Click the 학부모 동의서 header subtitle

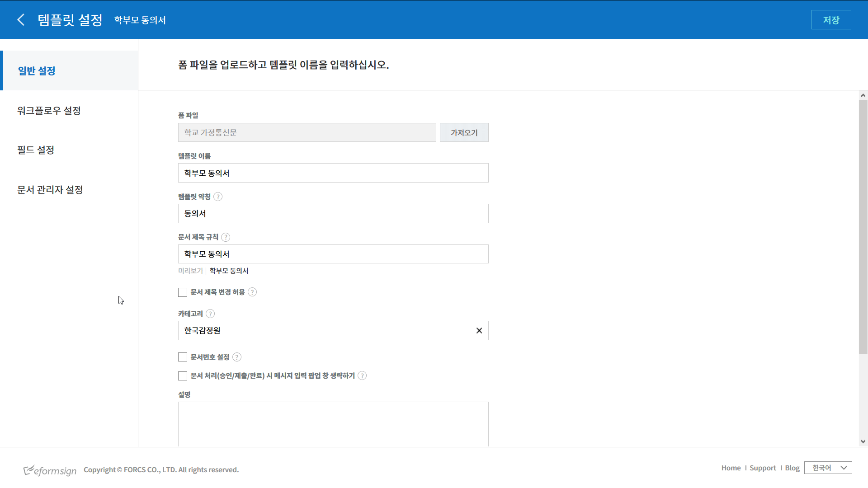[x=140, y=20]
